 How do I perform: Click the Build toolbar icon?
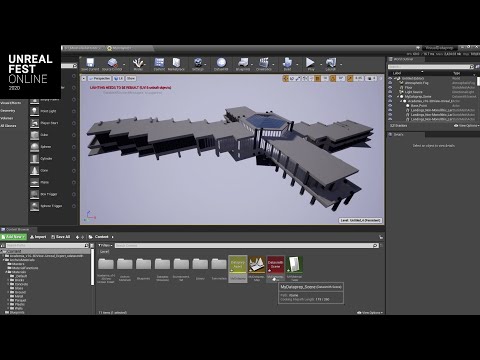tap(287, 64)
